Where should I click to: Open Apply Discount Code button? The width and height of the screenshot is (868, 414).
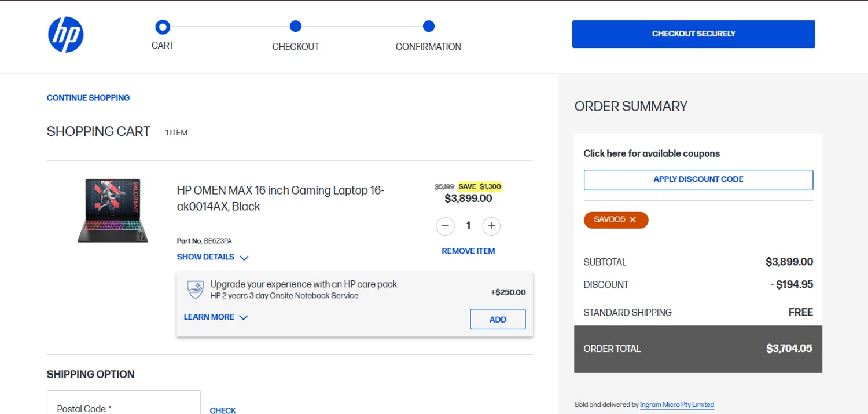tap(698, 179)
